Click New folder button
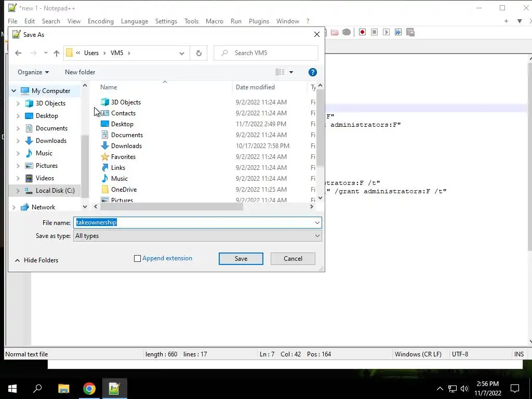 click(x=80, y=72)
